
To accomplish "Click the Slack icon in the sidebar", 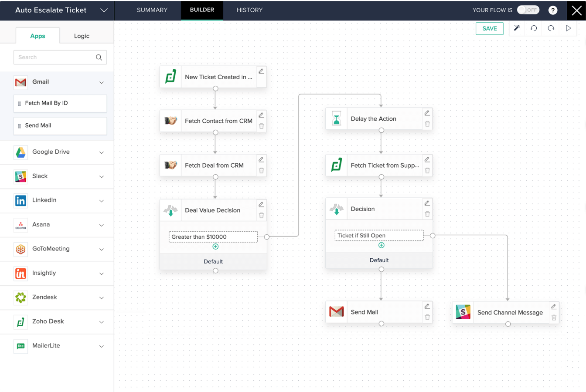I will (20, 176).
